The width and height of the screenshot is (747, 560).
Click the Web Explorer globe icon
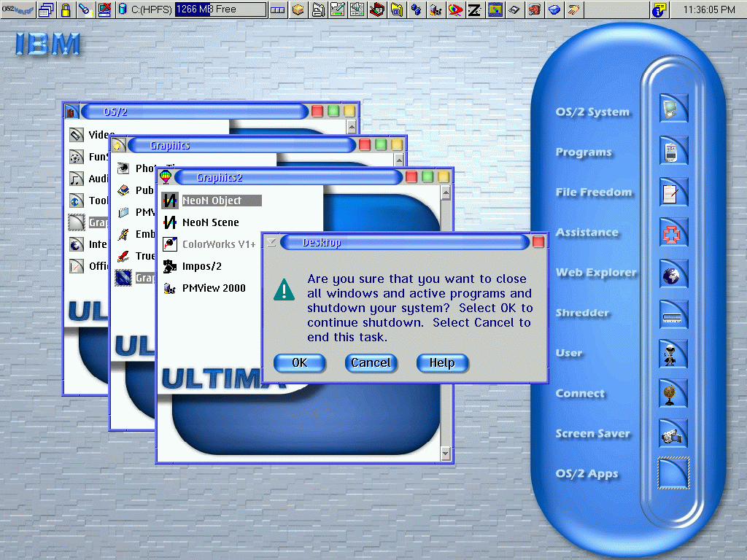point(673,274)
